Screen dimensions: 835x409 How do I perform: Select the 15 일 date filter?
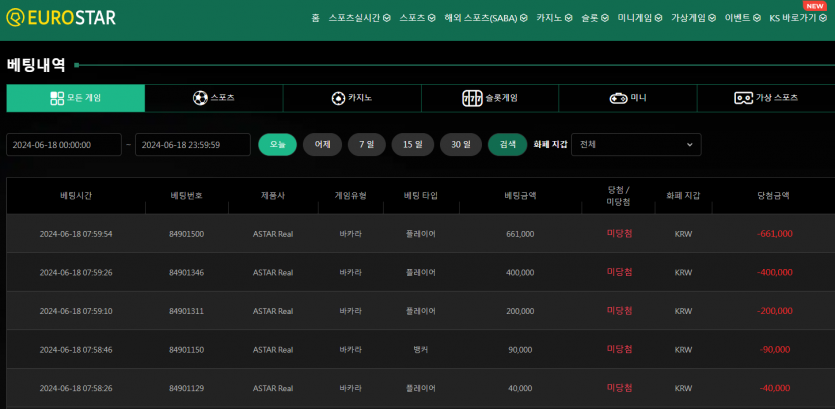(413, 144)
